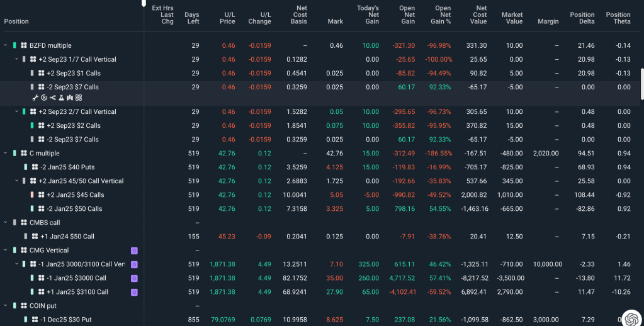
Task: Click the vertical scrollbar thumb on right
Action: [x=641, y=84]
